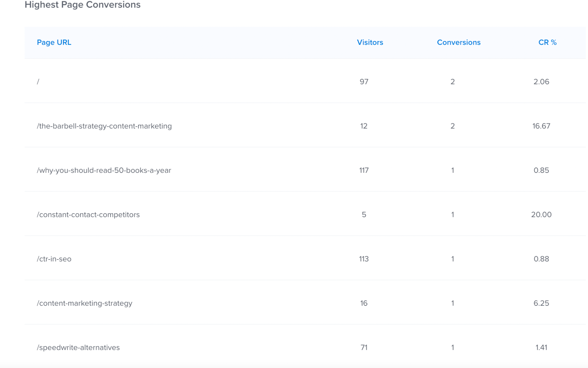This screenshot has height=368, width=588.
Task: Click the 97 visitors value
Action: pyautogui.click(x=364, y=82)
